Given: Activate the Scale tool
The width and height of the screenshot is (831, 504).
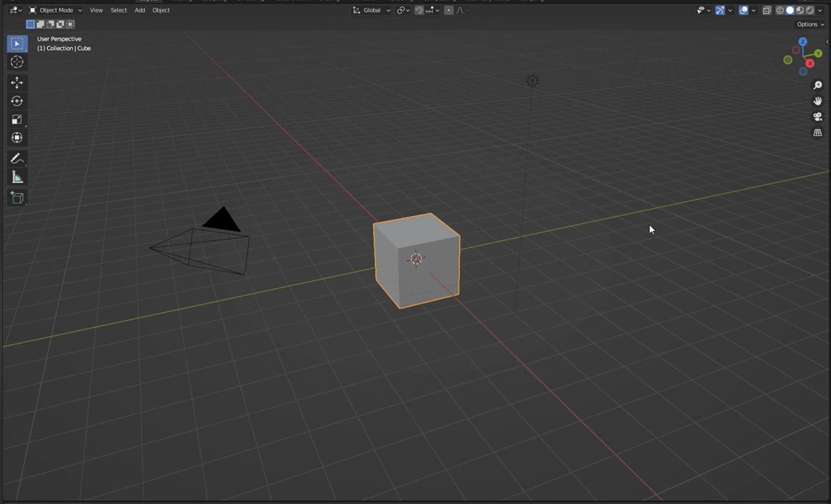Looking at the screenshot, I should 17,119.
